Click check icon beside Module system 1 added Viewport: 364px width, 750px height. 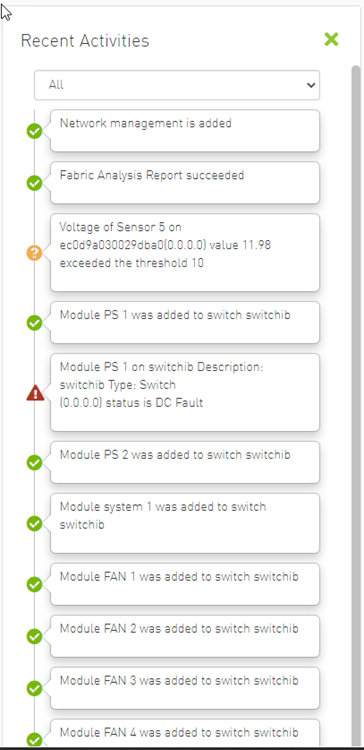point(34,524)
